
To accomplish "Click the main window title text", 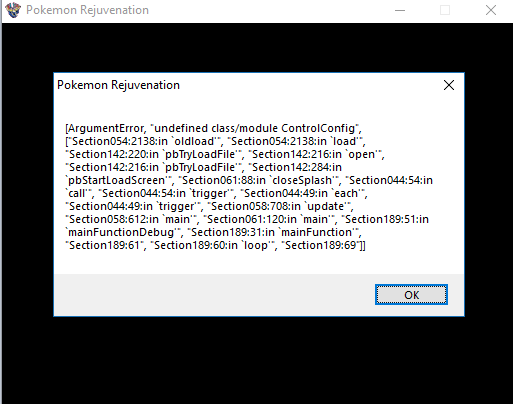I will tap(87, 10).
